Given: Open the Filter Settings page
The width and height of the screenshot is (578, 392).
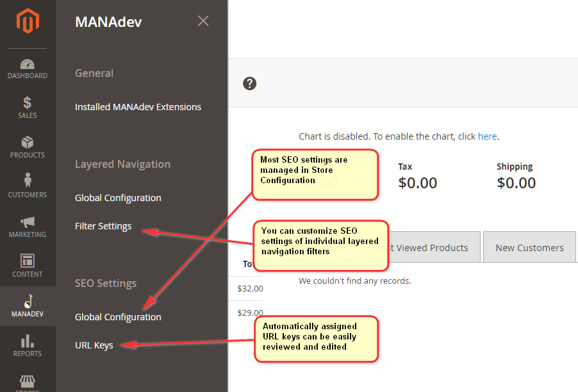Looking at the screenshot, I should pos(103,225).
